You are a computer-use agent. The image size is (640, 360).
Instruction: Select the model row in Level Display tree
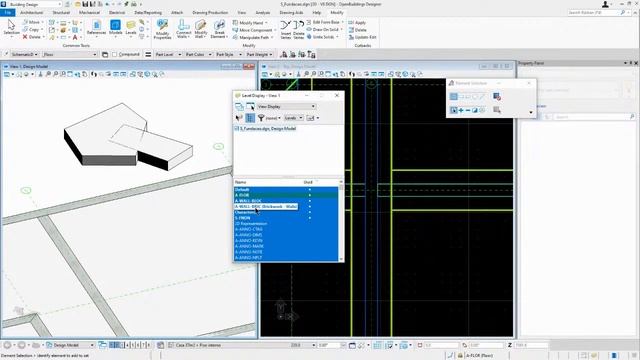(265, 129)
